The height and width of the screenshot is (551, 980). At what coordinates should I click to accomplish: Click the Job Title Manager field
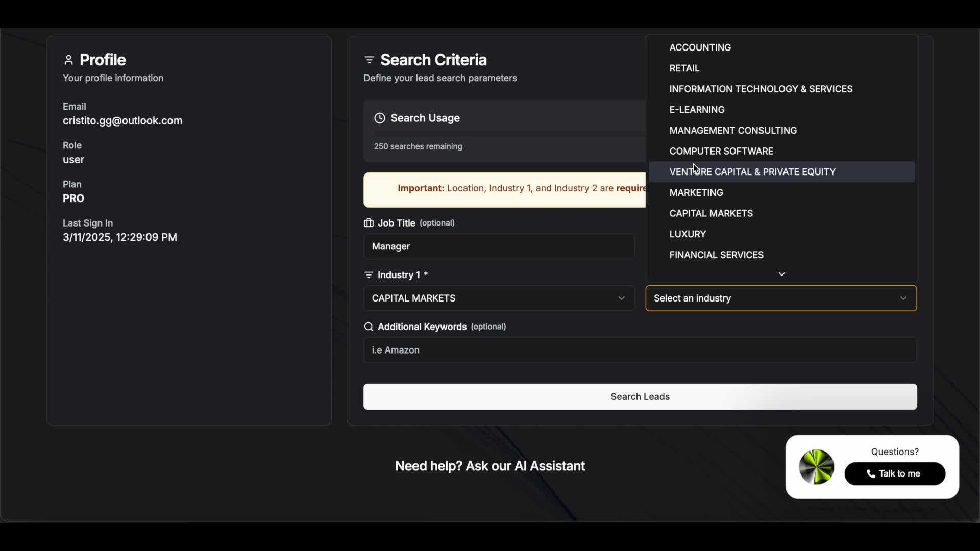point(499,246)
